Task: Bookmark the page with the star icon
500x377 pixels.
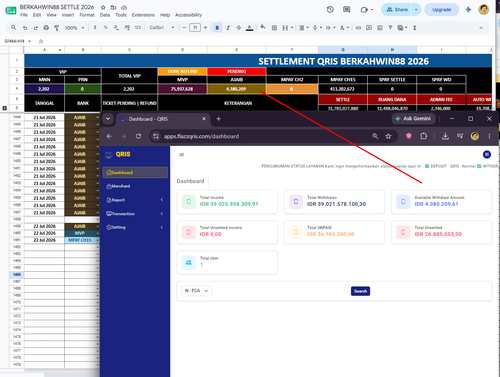Action: (x=388, y=136)
